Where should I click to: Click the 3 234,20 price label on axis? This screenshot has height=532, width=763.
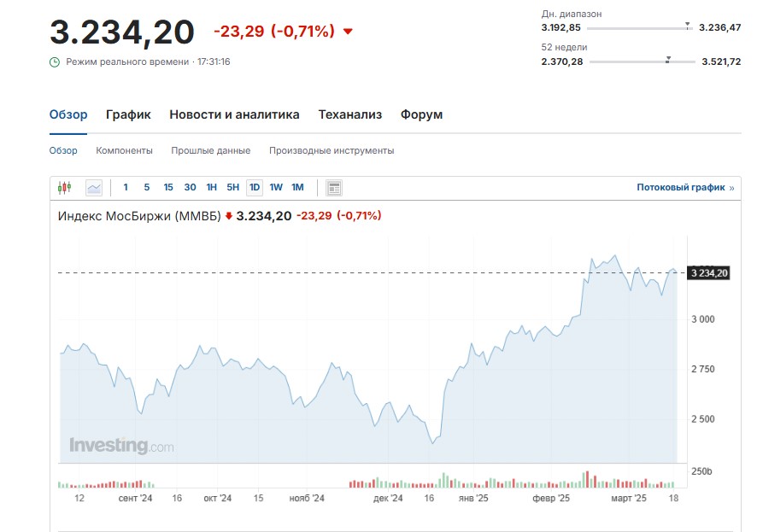708,273
